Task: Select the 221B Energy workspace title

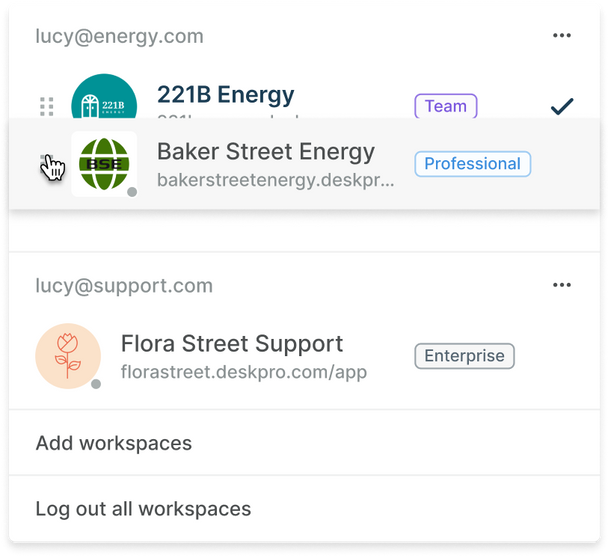Action: pyautogui.click(x=226, y=95)
